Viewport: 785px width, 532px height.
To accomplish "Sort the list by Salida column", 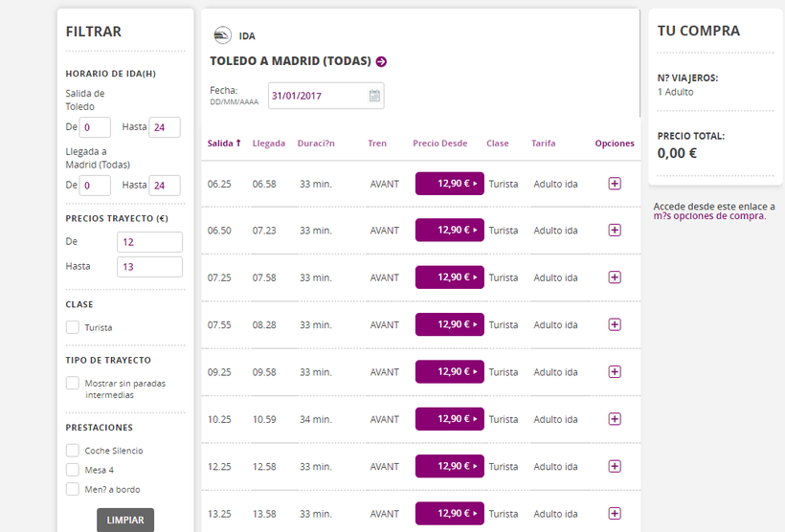I will tap(224, 144).
